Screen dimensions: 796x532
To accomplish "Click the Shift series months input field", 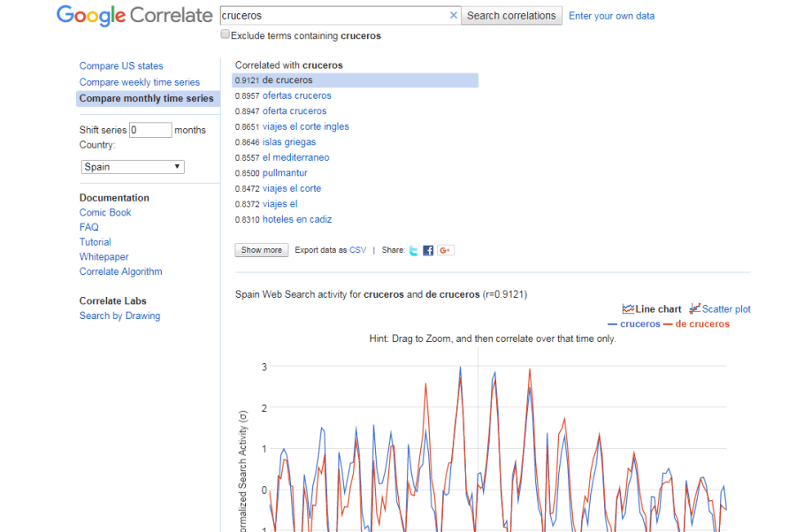I will tap(150, 130).
